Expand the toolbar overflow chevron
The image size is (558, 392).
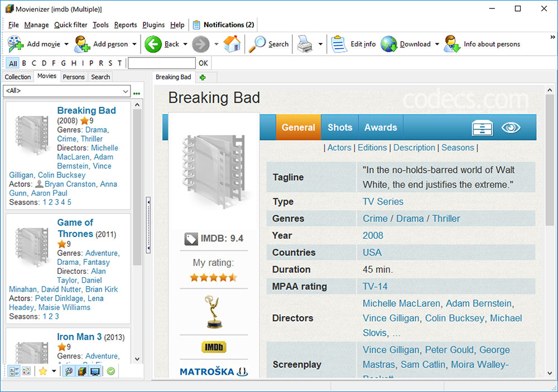point(552,37)
